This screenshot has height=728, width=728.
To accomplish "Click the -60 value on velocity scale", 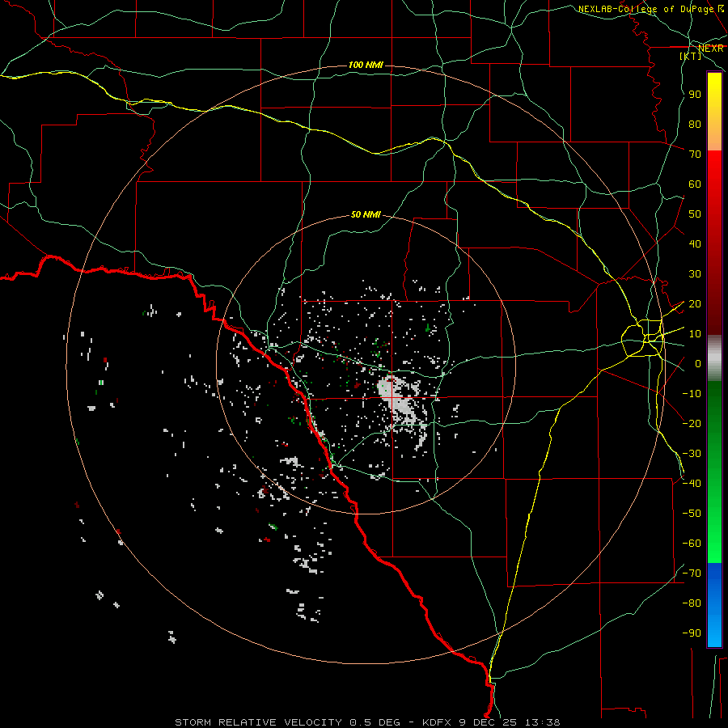I will 692,544.
